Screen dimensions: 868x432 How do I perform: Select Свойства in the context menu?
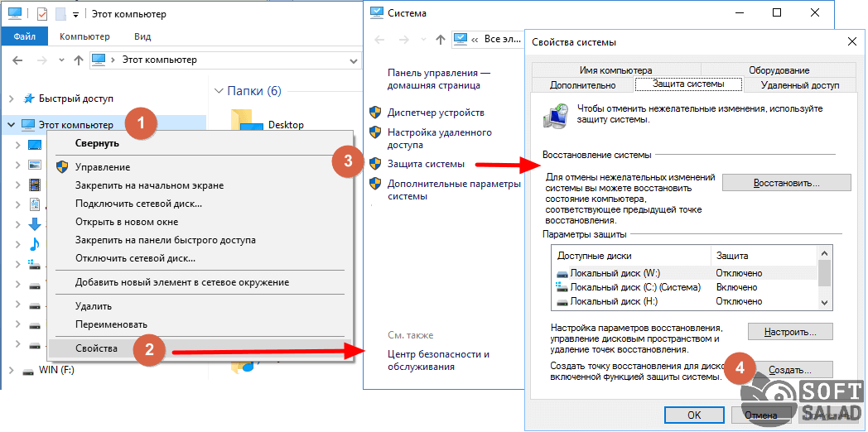click(97, 348)
